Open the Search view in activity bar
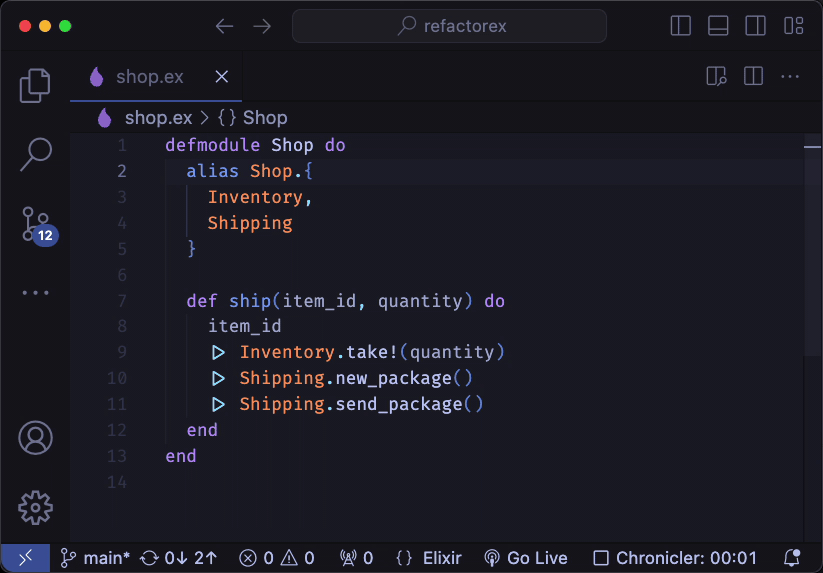823x573 pixels. pos(35,154)
